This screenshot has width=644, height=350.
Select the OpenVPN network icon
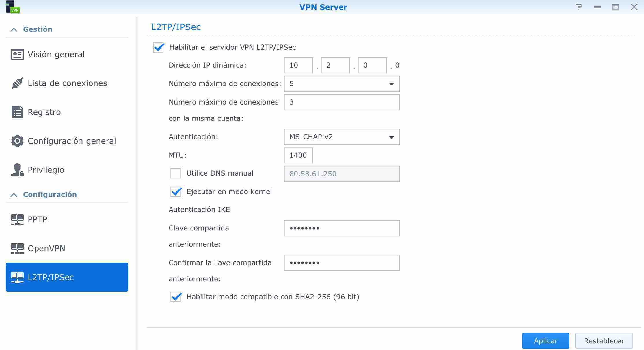pos(17,248)
